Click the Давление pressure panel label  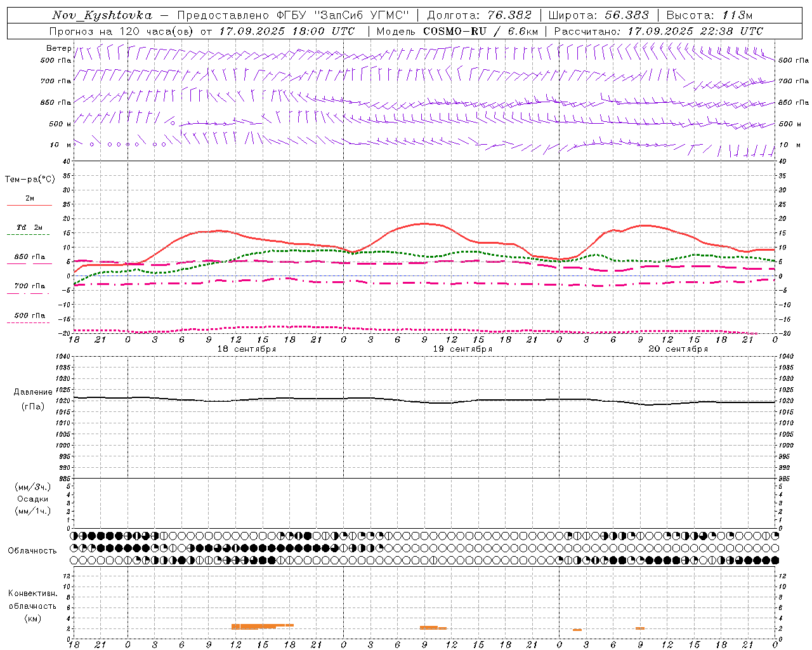(32, 392)
